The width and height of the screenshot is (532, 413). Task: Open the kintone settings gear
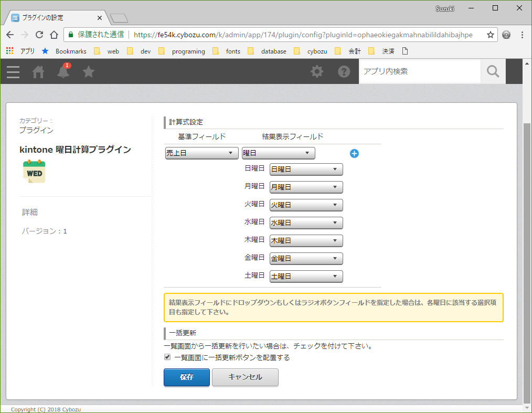tap(317, 71)
